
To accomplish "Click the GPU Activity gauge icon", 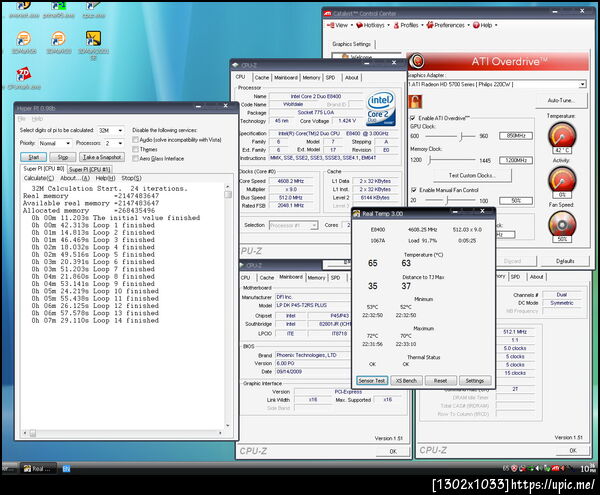I will (563, 178).
